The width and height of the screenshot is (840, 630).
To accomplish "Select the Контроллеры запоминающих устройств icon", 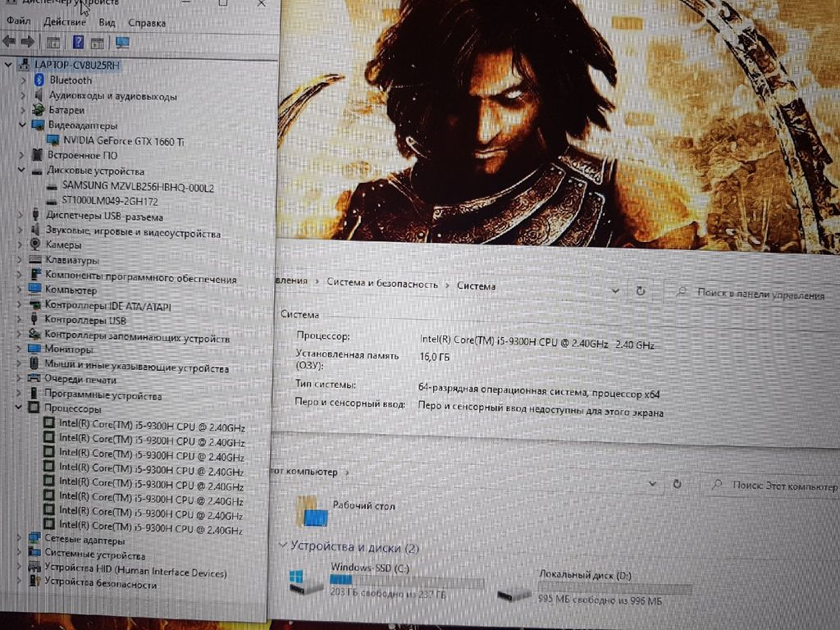I will tap(34, 335).
